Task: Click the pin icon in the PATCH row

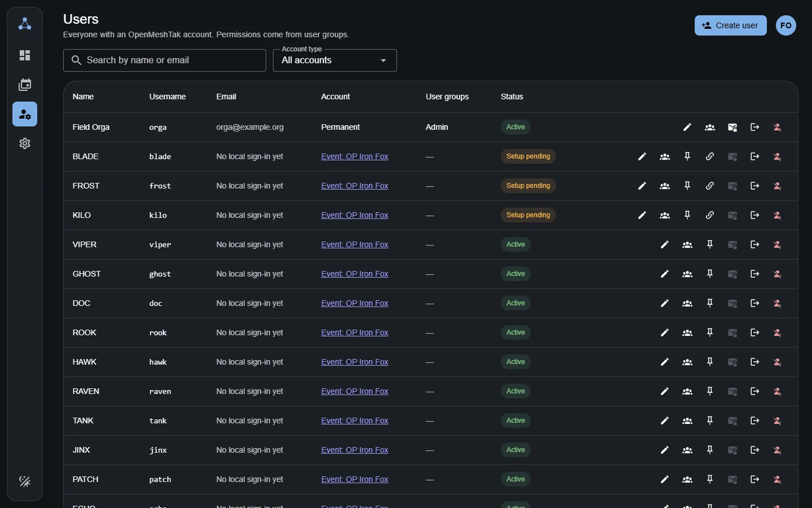Action: tap(710, 480)
